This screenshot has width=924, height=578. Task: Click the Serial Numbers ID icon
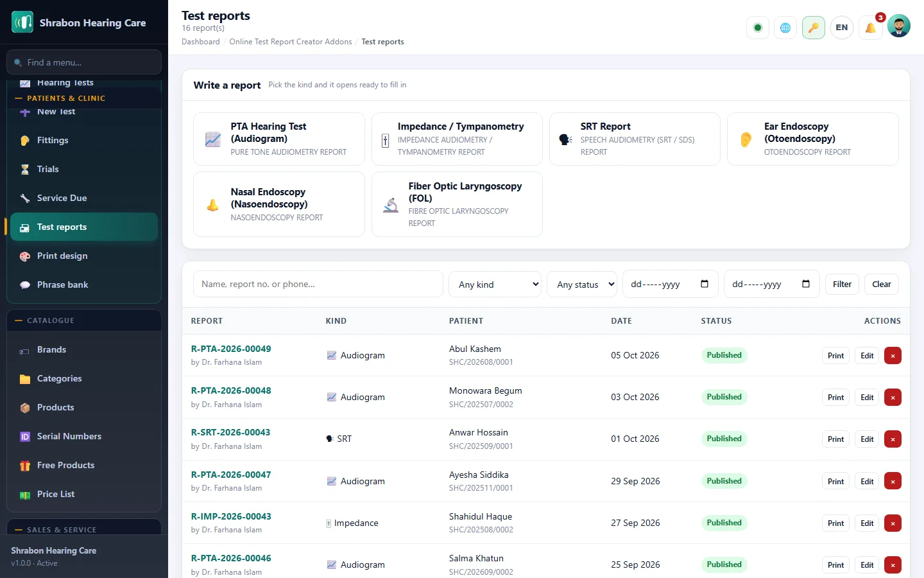click(x=25, y=437)
